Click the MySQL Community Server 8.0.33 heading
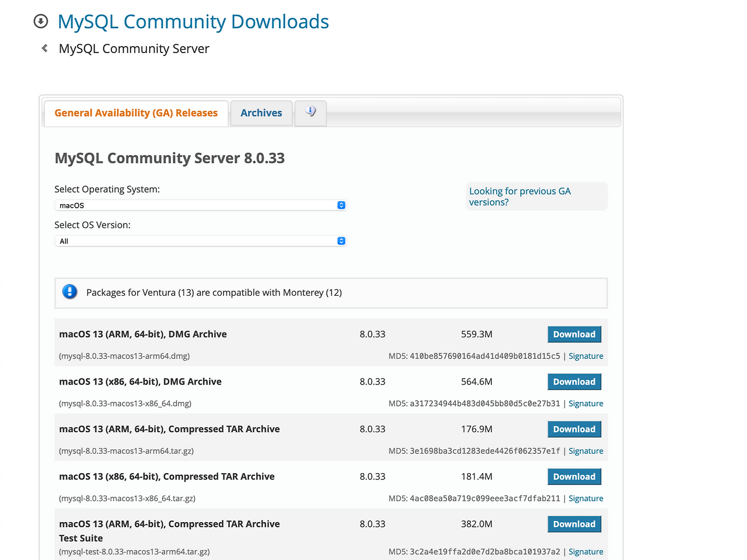This screenshot has width=747, height=560. tap(170, 158)
